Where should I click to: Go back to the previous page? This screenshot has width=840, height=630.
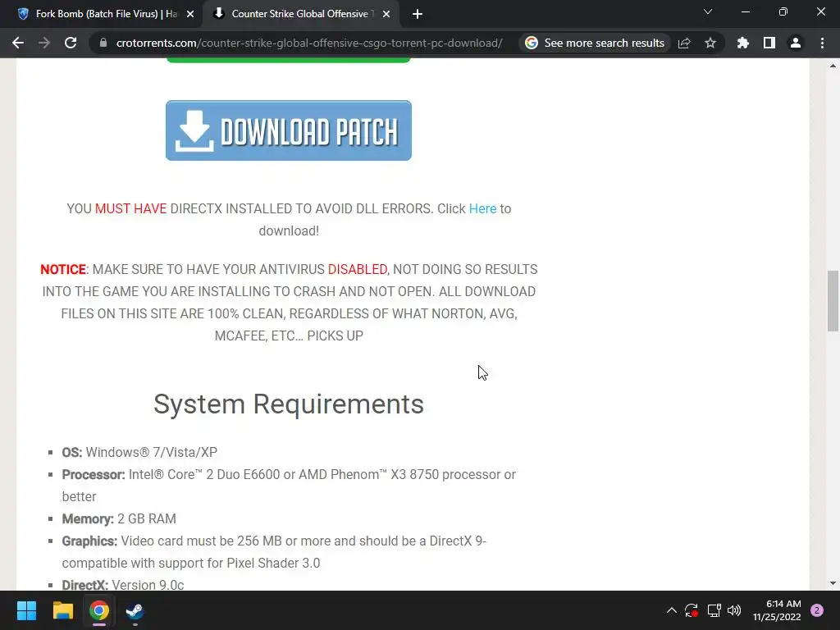tap(18, 43)
